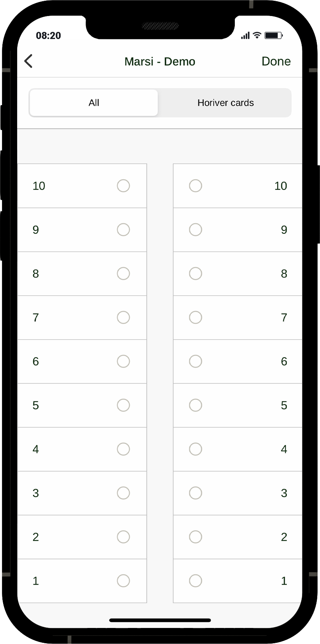Select radio button 4 in right column
This screenshot has height=644, width=320.
(x=196, y=449)
